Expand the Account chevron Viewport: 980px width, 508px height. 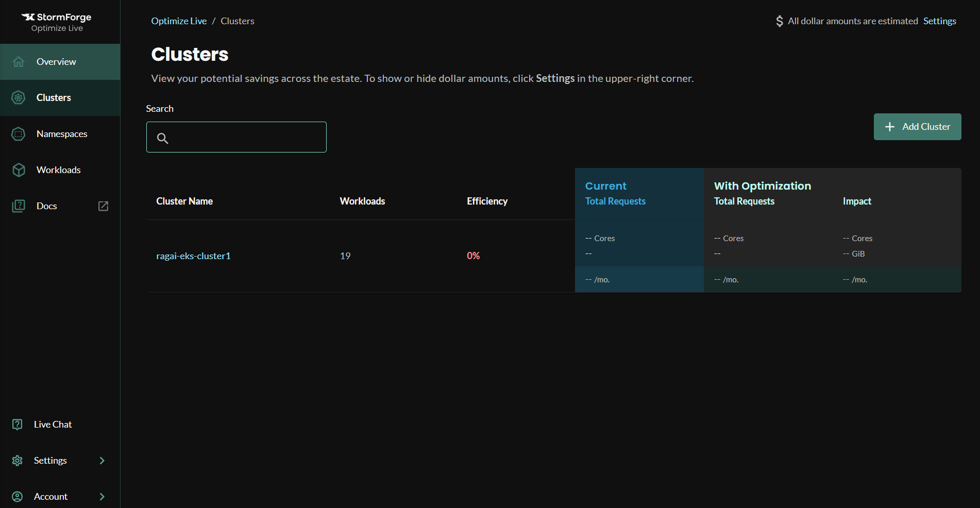(x=102, y=497)
